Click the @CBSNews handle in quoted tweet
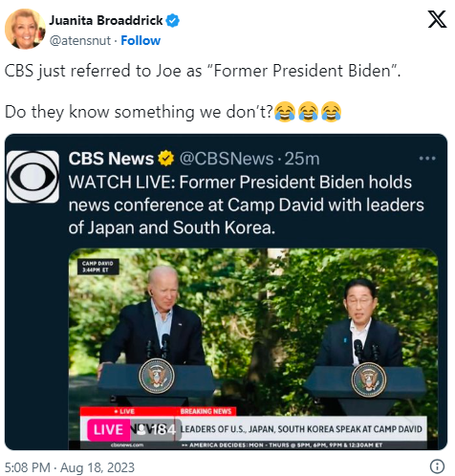Viewport: 455px width, 476px height. click(227, 159)
